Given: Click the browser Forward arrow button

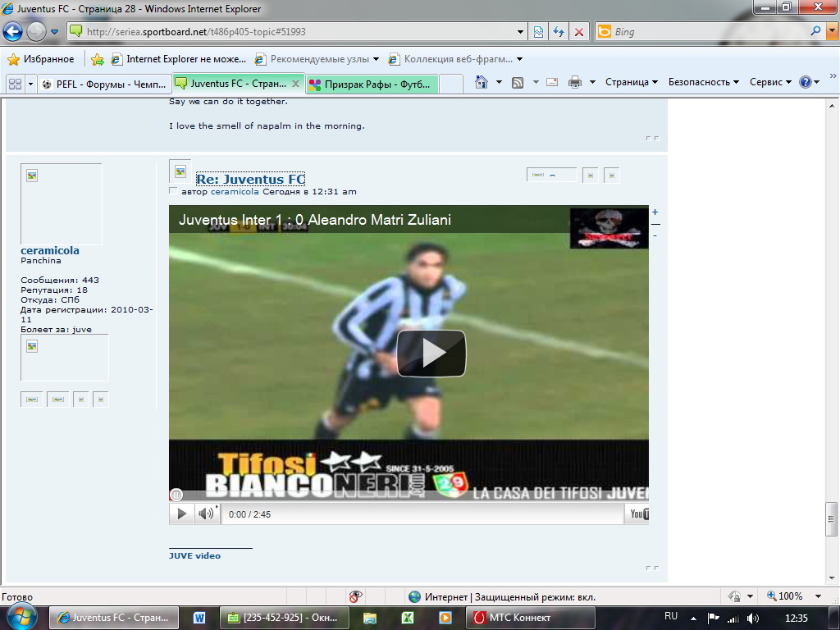Looking at the screenshot, I should [36, 32].
